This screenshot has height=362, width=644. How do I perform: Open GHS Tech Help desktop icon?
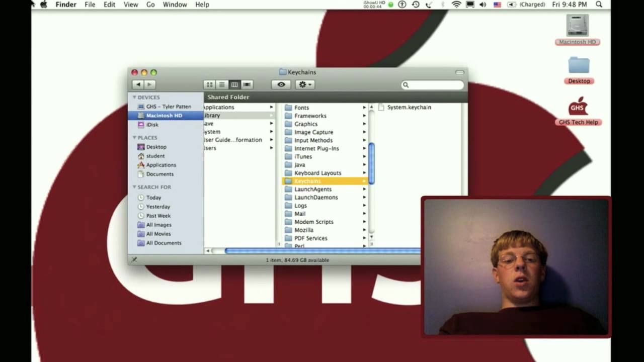[578, 111]
